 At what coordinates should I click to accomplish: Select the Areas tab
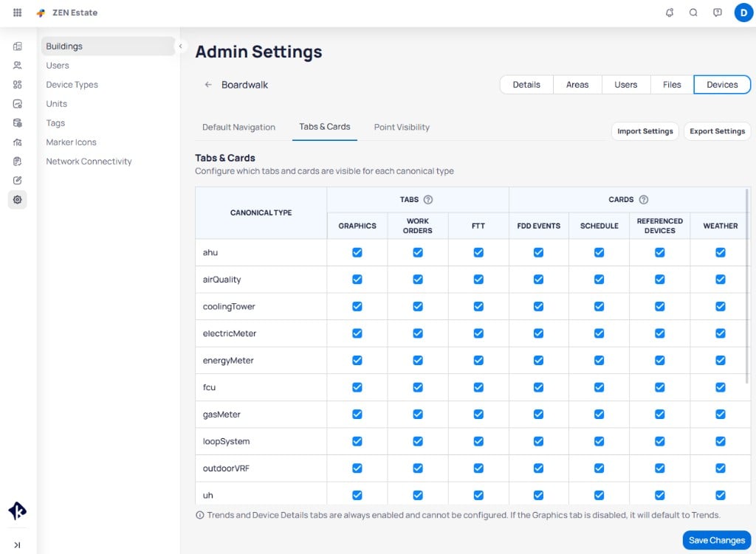coord(577,85)
